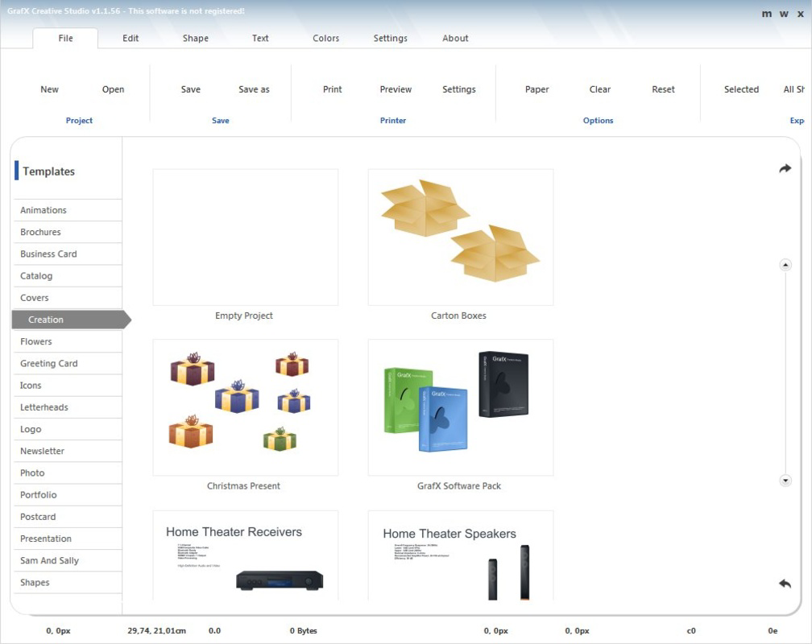This screenshot has height=644, width=812.
Task: Click the GrafX Software Pack caption
Action: 459,486
